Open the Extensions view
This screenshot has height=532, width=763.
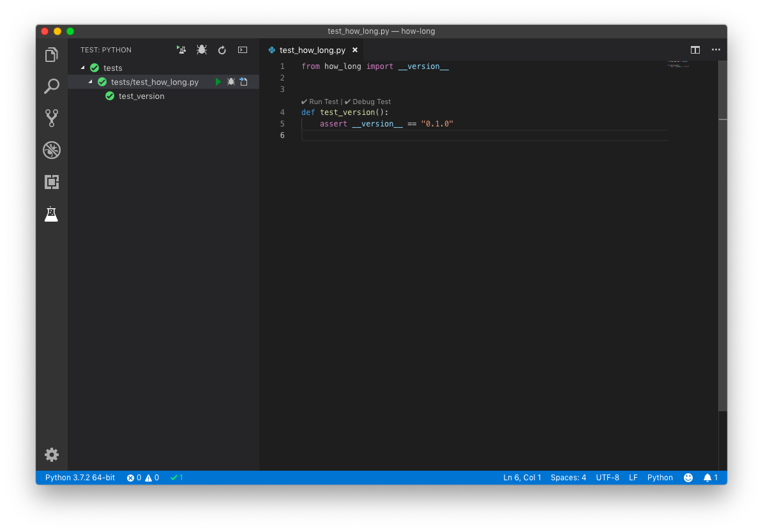52,182
